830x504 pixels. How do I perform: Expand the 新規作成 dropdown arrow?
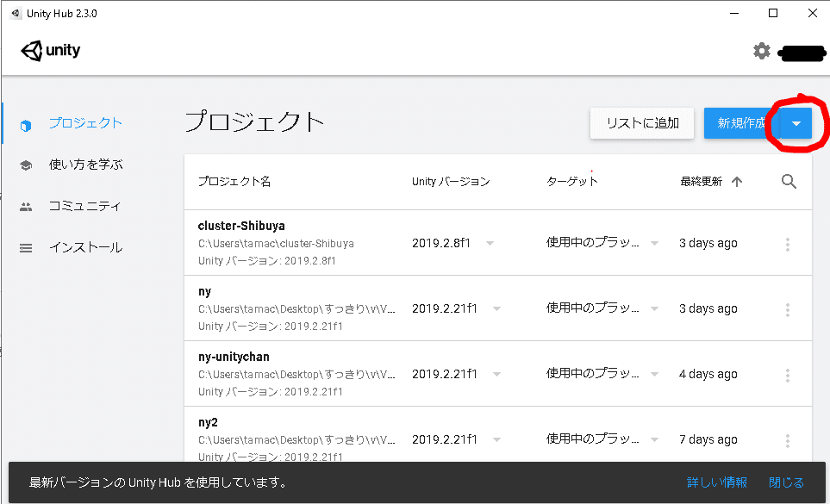796,124
